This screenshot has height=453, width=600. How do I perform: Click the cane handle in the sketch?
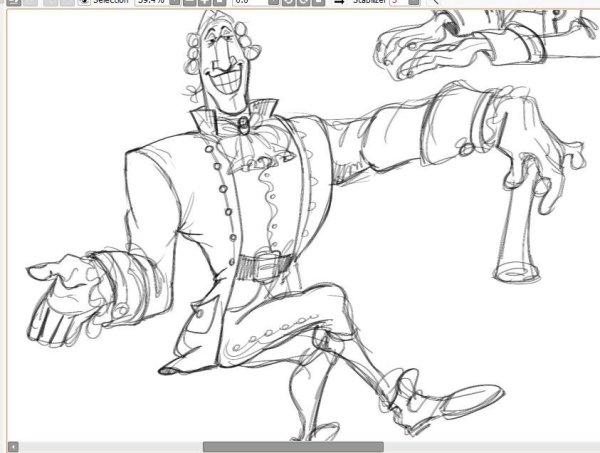[522, 180]
